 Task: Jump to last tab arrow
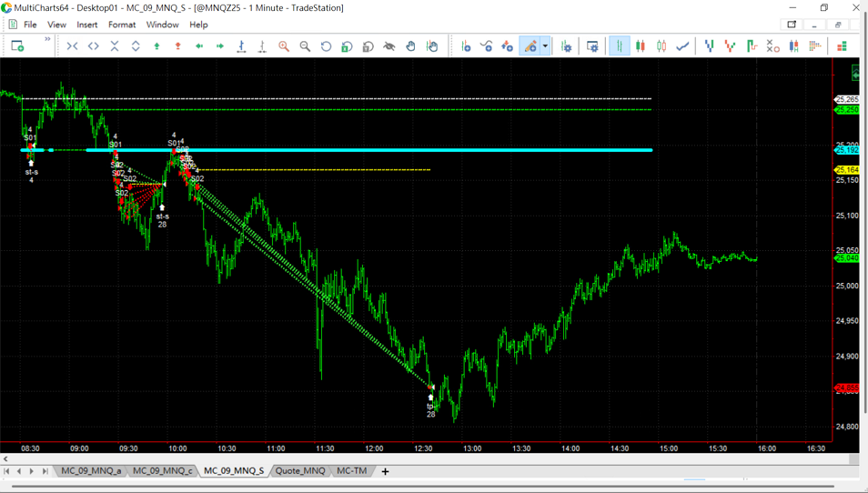45,471
